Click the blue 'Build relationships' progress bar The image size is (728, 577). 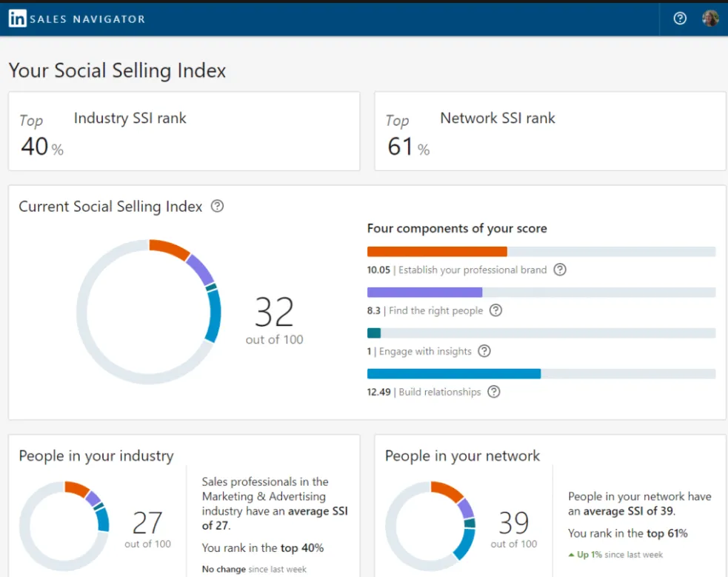tap(454, 373)
